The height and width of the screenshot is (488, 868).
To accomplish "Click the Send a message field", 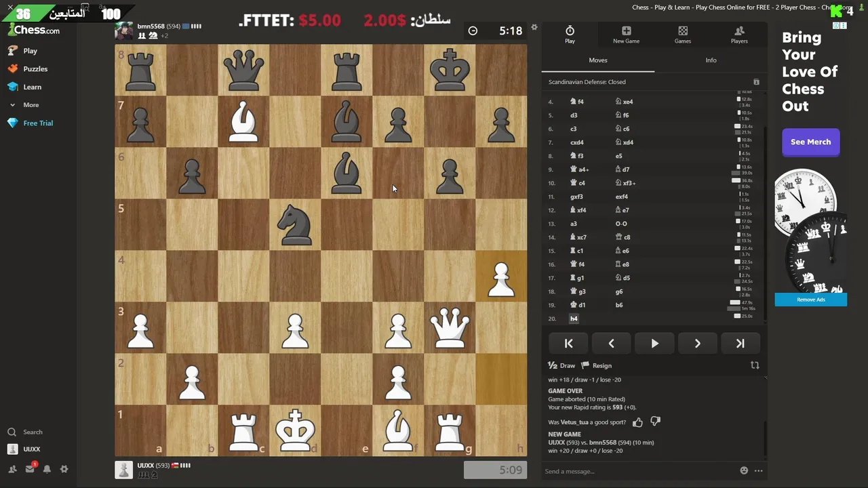I will coord(637,471).
